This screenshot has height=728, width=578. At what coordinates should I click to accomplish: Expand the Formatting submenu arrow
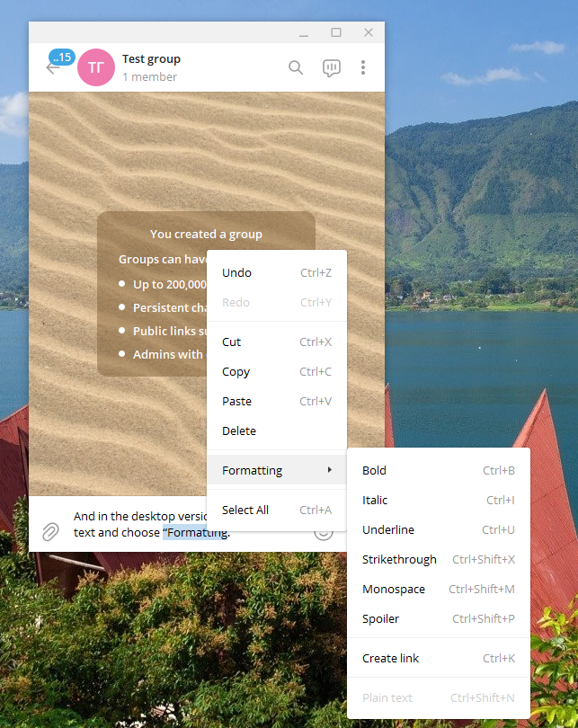(x=330, y=470)
